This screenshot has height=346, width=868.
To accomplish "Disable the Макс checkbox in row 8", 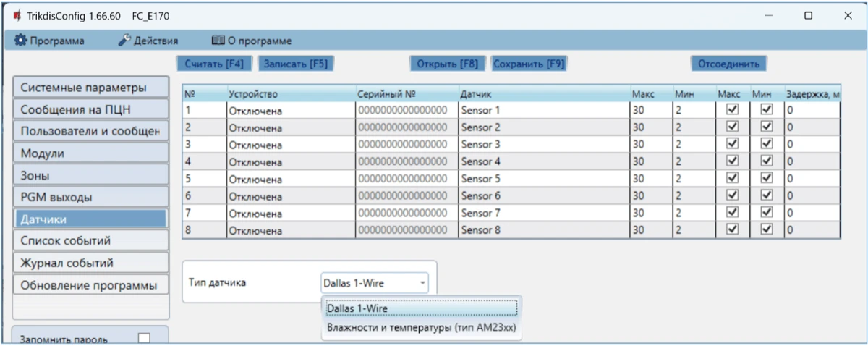I will coord(732,229).
